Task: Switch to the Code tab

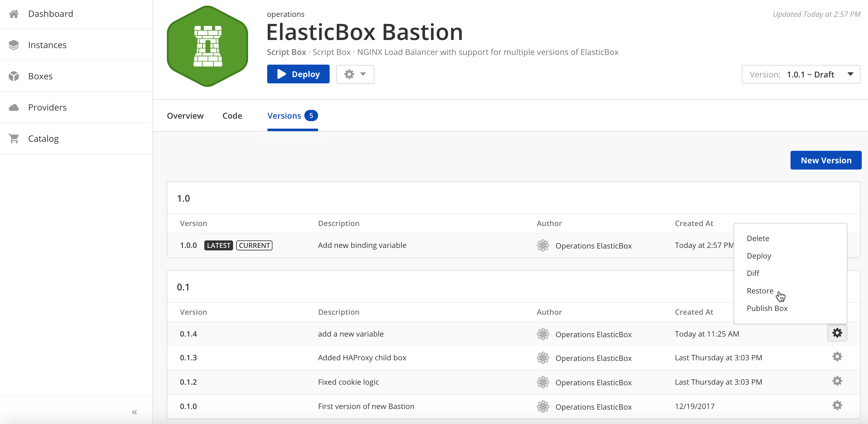Action: click(x=232, y=116)
